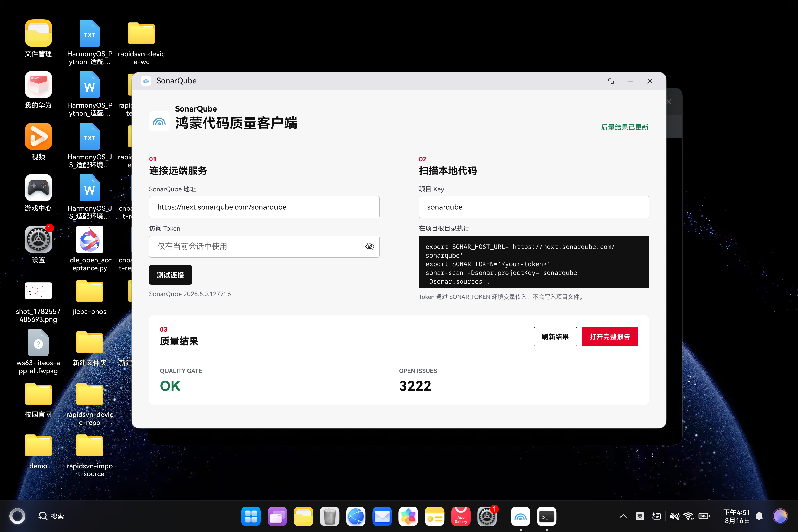Open file manager in dock

(x=303, y=516)
